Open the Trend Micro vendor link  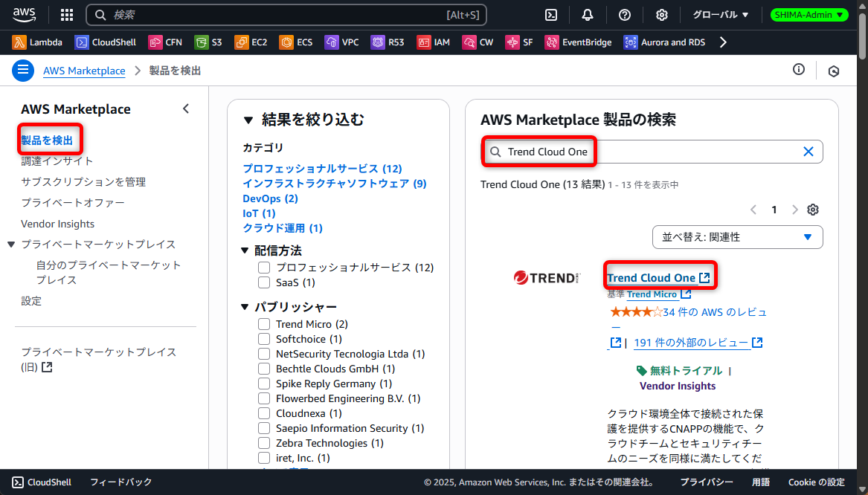(659, 294)
